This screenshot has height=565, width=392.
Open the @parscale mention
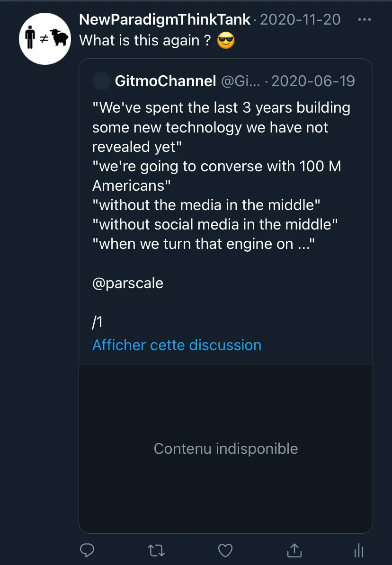point(128,283)
